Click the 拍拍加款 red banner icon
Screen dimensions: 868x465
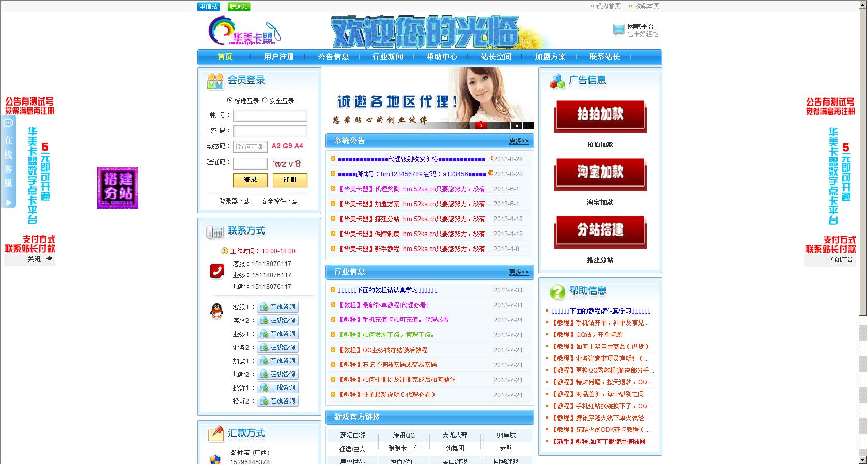[x=600, y=116]
